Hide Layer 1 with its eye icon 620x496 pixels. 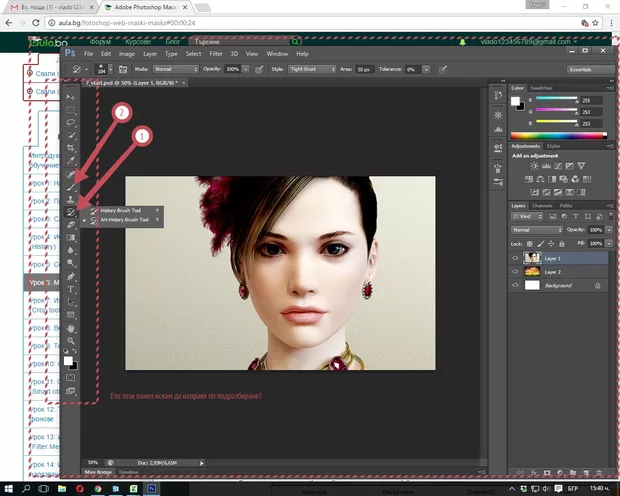[516, 257]
